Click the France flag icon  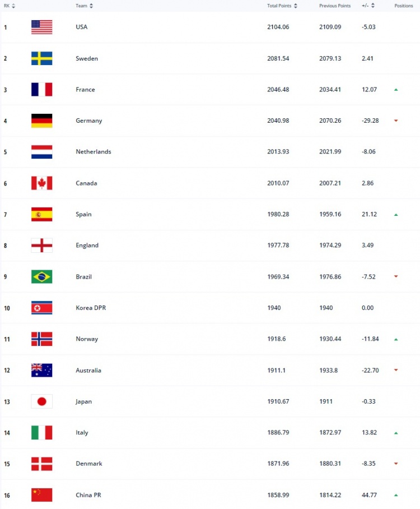pos(41,89)
